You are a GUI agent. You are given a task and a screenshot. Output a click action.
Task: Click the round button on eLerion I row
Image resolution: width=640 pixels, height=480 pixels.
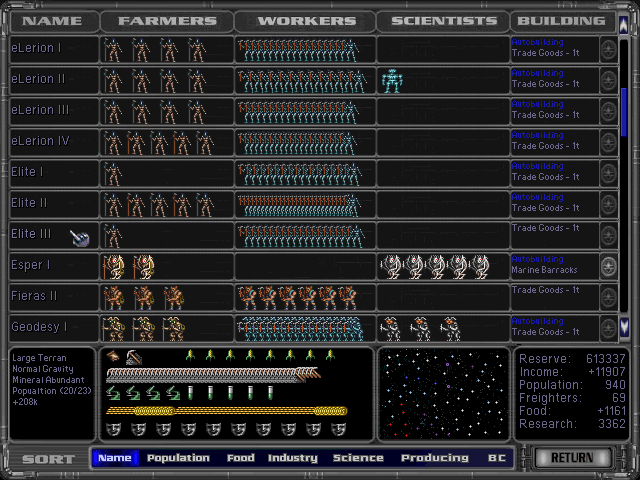pos(608,50)
